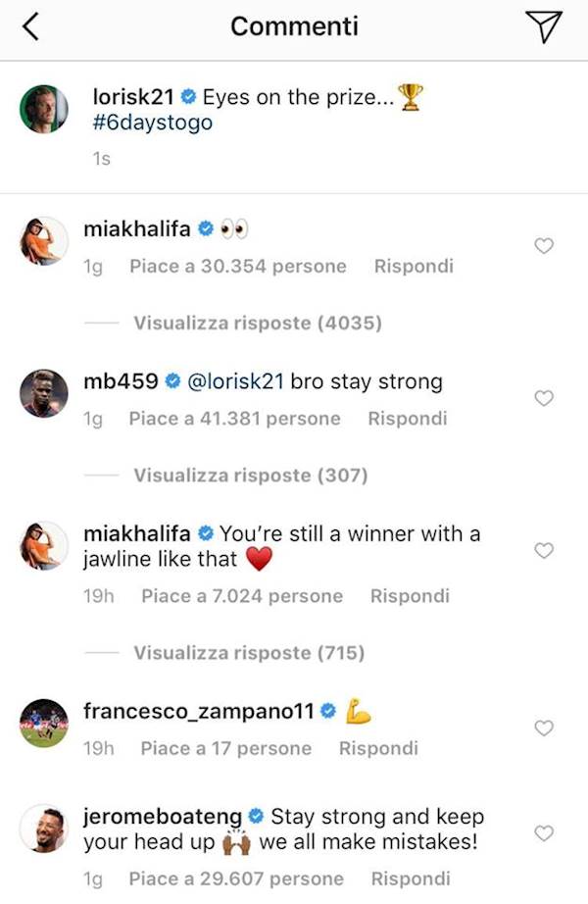
Task: Reply to francesco_zampano11's comment
Action: pos(378,748)
